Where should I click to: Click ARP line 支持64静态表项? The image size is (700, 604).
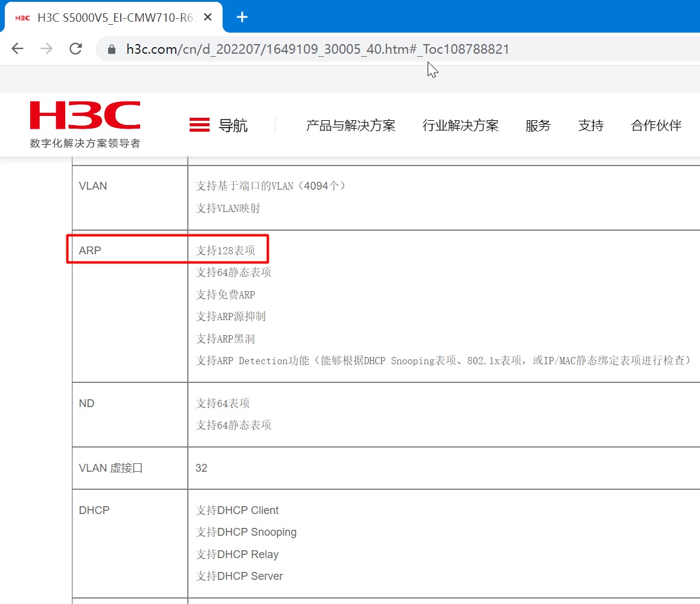coord(234,272)
